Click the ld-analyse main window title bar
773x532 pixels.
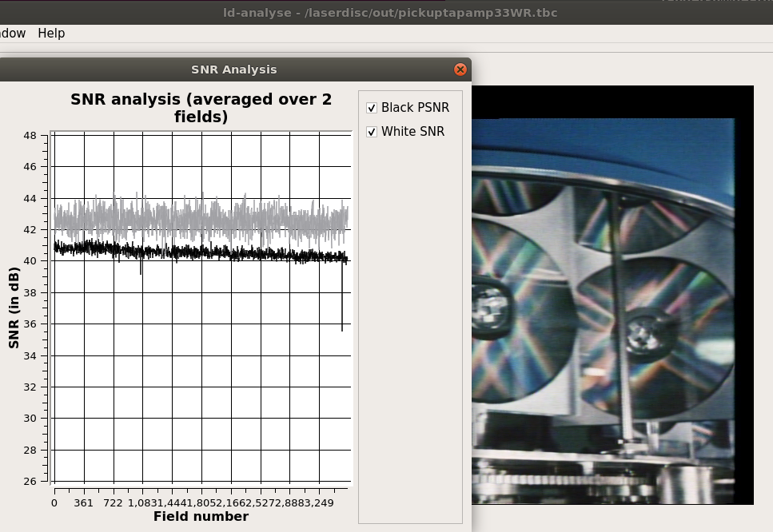click(x=390, y=13)
